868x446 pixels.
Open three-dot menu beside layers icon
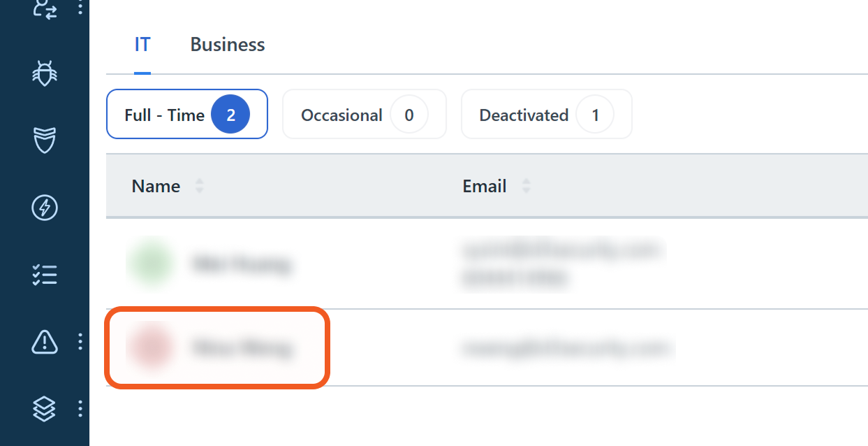pyautogui.click(x=80, y=408)
